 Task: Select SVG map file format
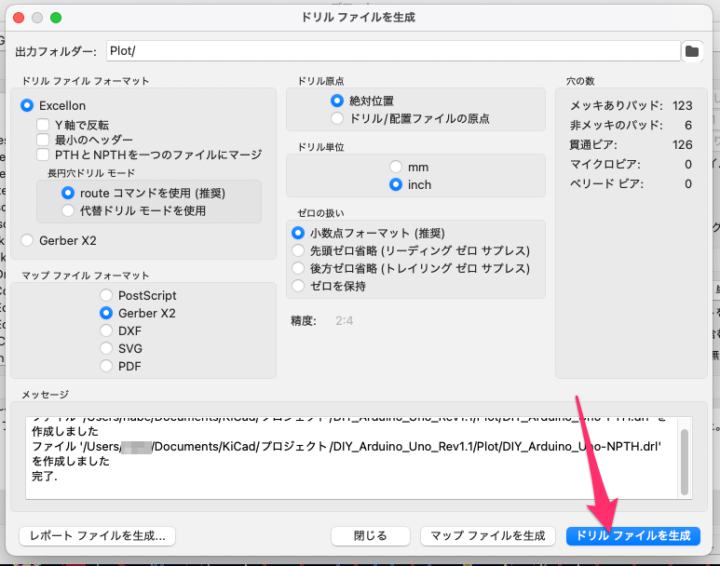[x=106, y=348]
